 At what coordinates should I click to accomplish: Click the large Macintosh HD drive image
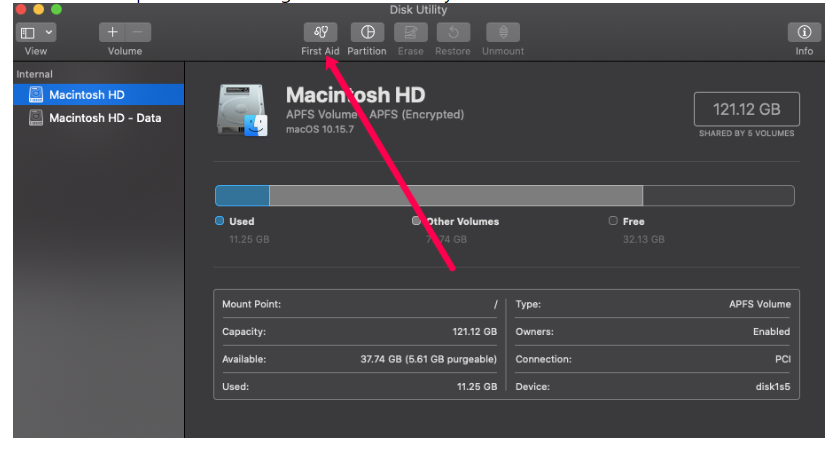coord(242,110)
